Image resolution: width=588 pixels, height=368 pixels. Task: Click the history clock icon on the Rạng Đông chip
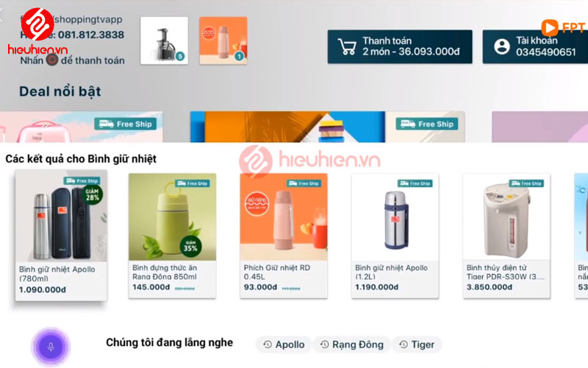324,344
